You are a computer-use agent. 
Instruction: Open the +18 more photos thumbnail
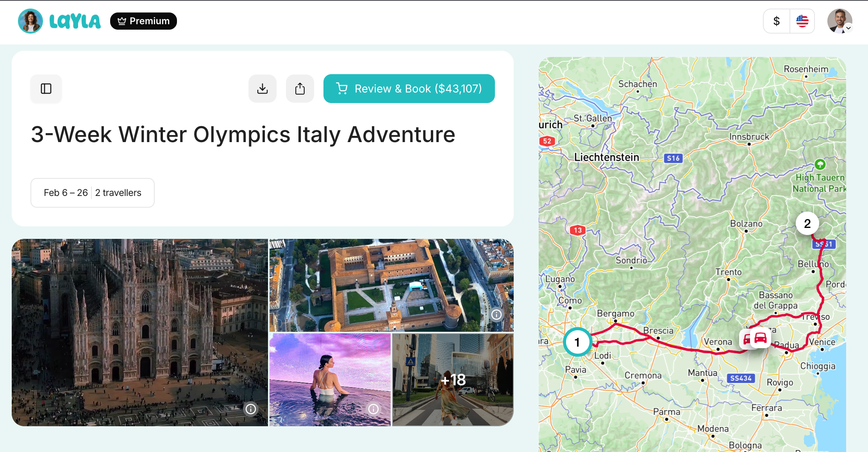pyautogui.click(x=453, y=379)
